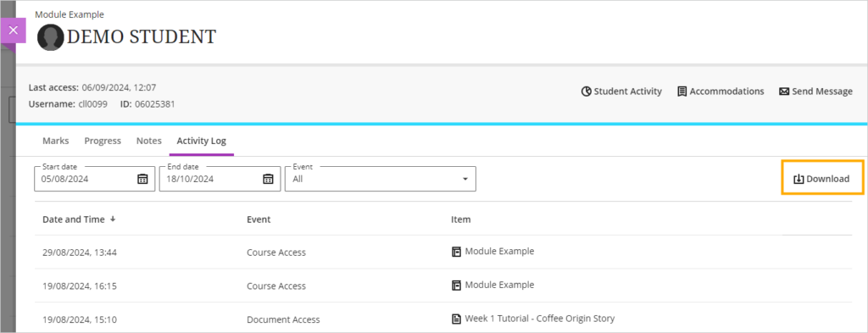Close the student panel with the purple X

[14, 31]
